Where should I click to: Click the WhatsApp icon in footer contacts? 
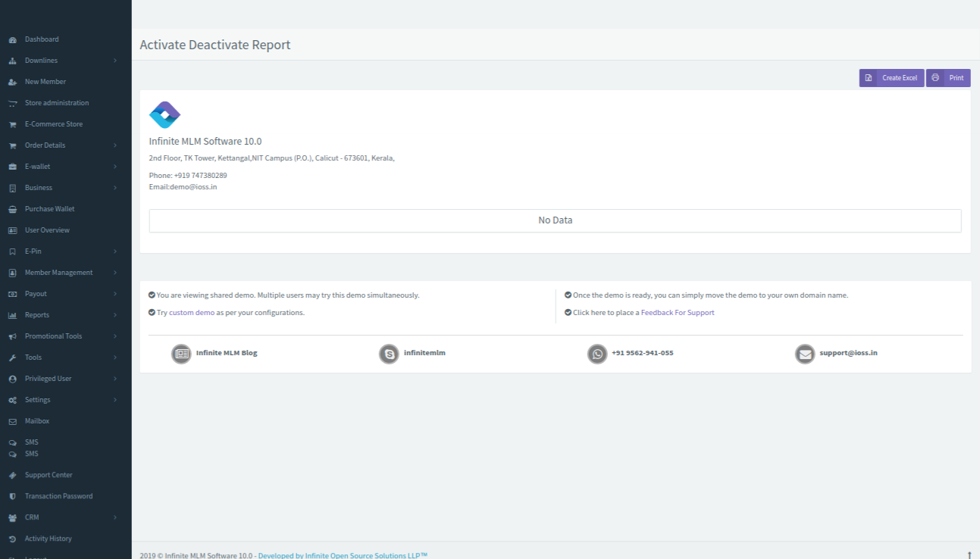point(597,354)
